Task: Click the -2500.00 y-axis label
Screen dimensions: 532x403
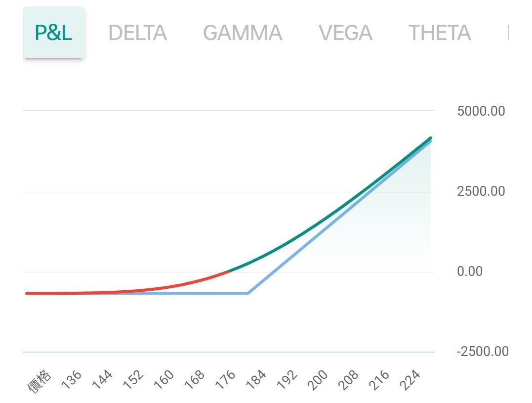Action: [482, 352]
